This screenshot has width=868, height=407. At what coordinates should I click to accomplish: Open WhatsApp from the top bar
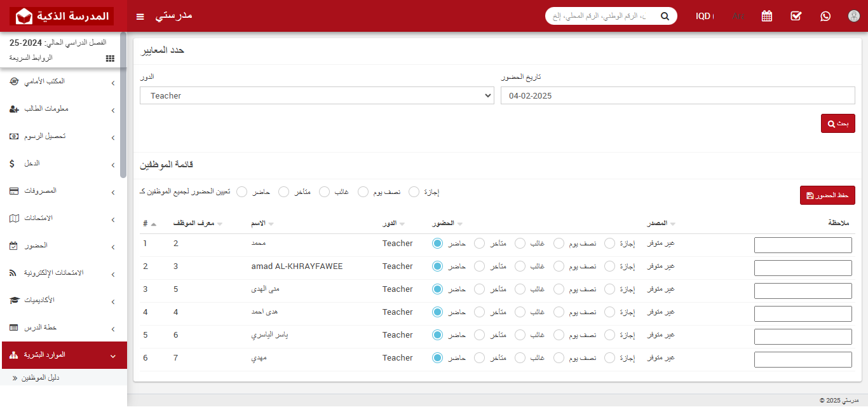click(825, 16)
